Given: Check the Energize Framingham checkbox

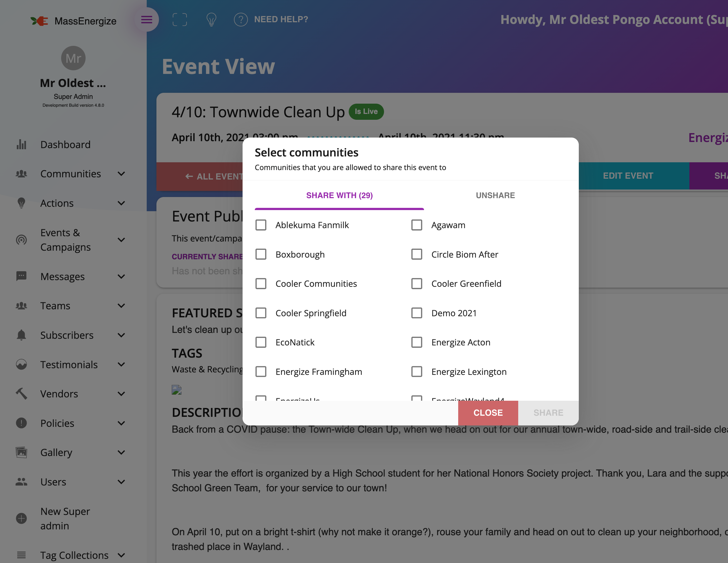Looking at the screenshot, I should 261,371.
